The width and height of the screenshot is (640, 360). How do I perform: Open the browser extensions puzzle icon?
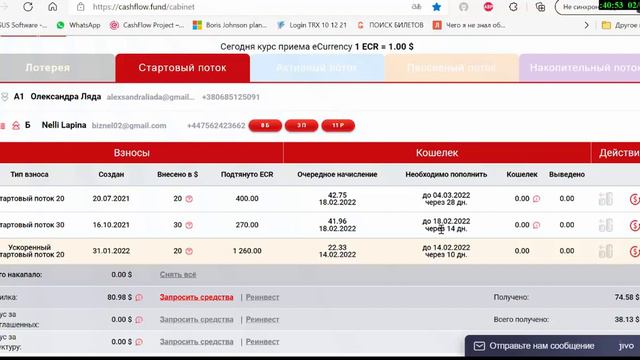click(513, 7)
